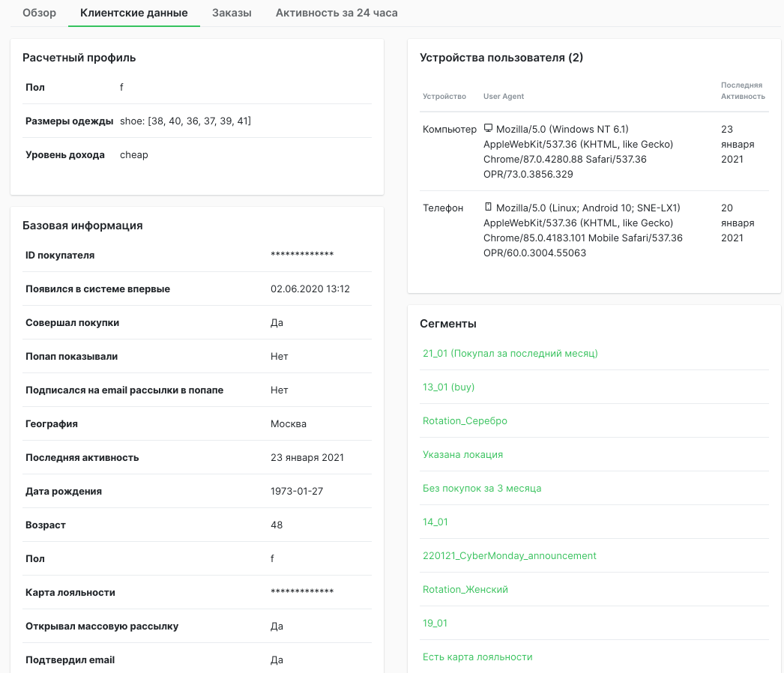Click the Последняя Активность column header
The height and width of the screenshot is (673, 784).
(743, 91)
